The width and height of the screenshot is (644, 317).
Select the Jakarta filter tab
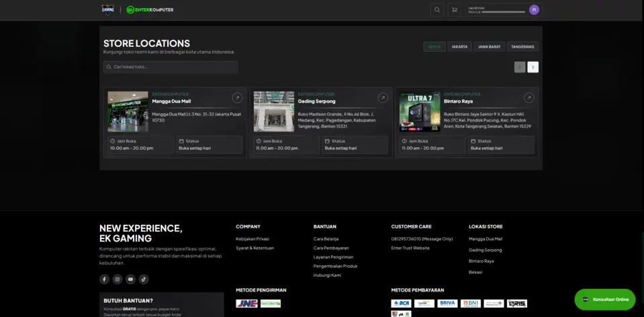(459, 47)
